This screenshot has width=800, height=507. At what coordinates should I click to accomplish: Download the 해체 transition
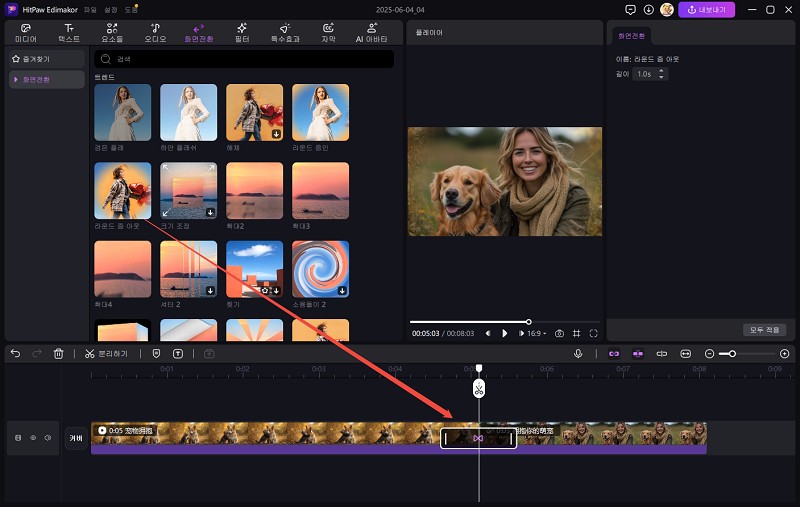[276, 134]
